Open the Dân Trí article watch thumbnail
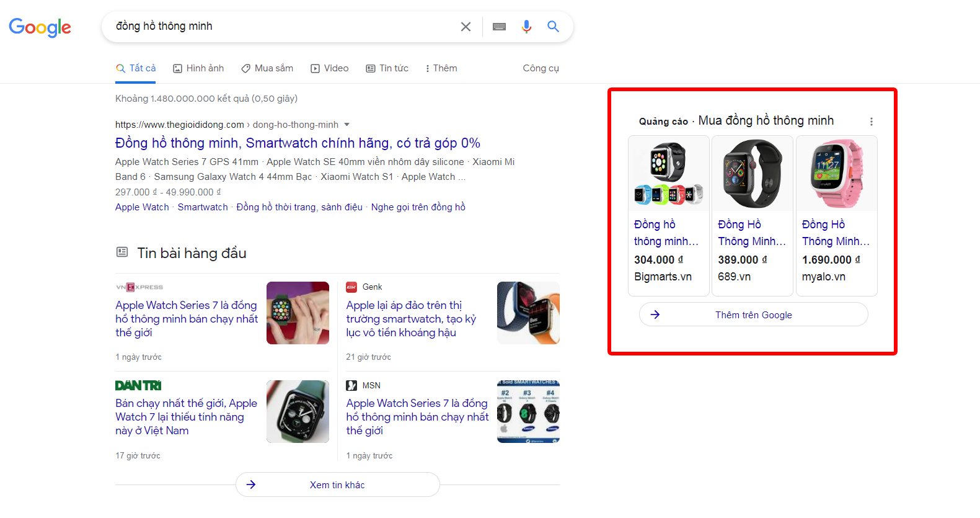Image resolution: width=980 pixels, height=518 pixels. tap(298, 411)
